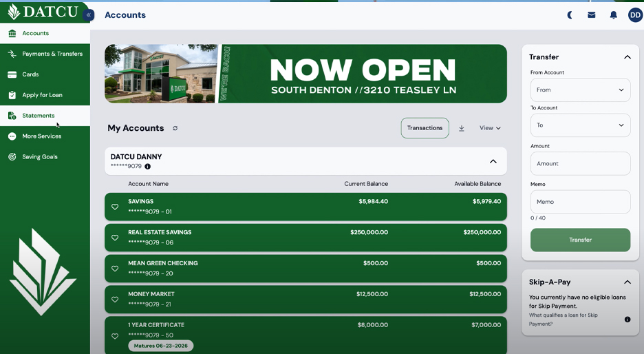Click the Saving Goals target icon
The height and width of the screenshot is (354, 644).
pos(12,156)
